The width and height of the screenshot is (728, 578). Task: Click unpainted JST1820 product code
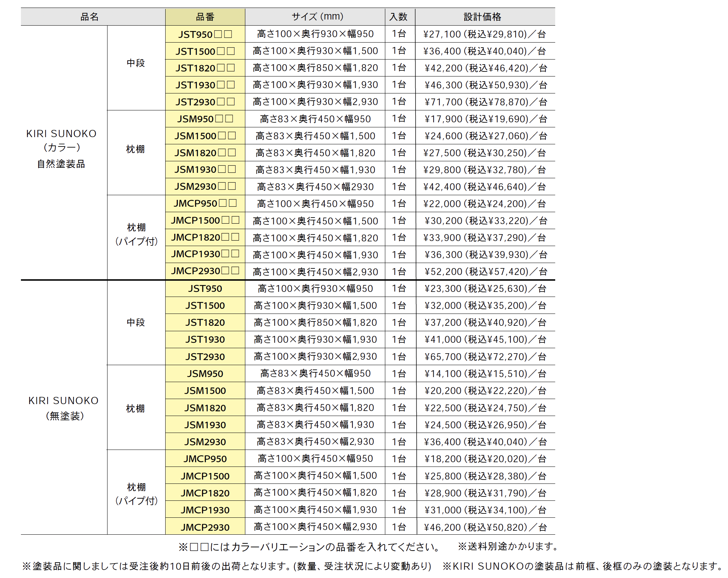pos(205,323)
